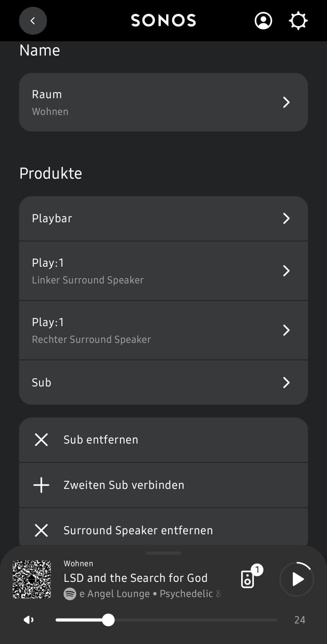Open the account profile icon

263,21
